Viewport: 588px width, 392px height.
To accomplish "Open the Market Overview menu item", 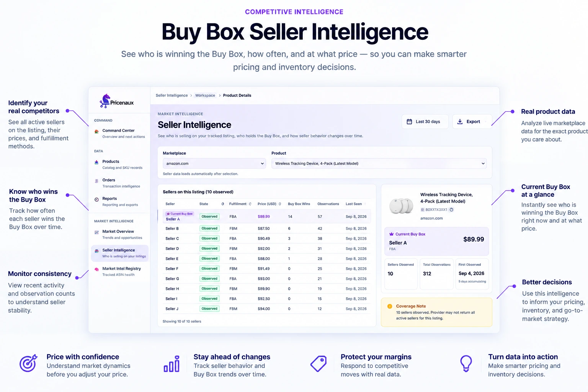I will click(x=120, y=235).
